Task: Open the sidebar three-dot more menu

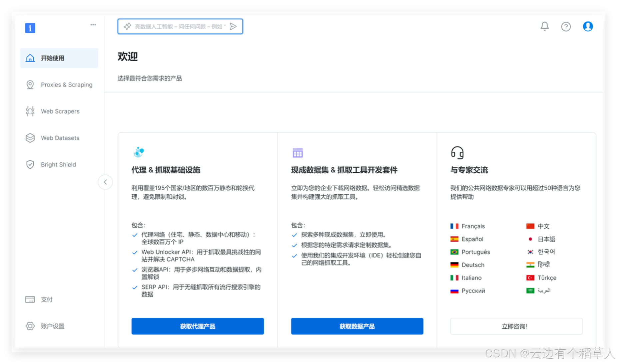Action: pyautogui.click(x=93, y=25)
